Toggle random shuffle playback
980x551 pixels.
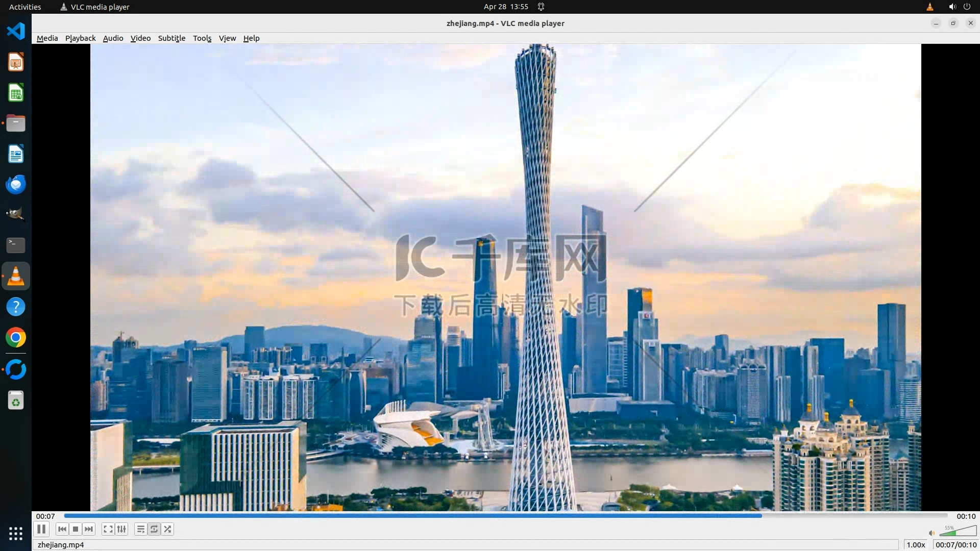point(167,529)
